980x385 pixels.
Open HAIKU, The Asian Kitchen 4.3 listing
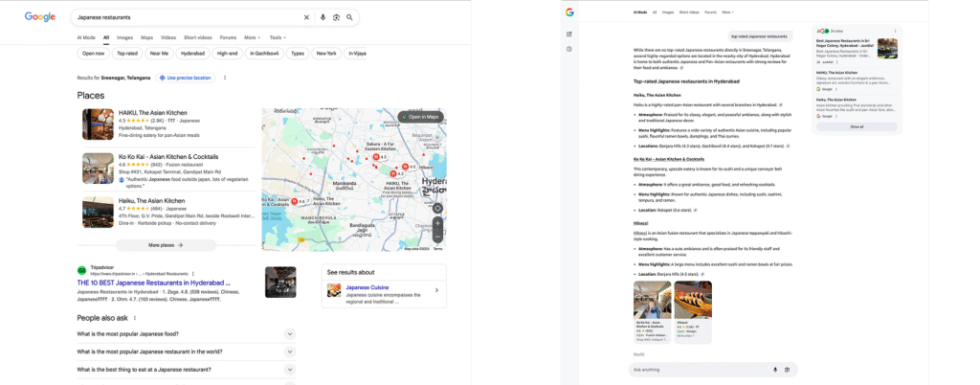152,113
